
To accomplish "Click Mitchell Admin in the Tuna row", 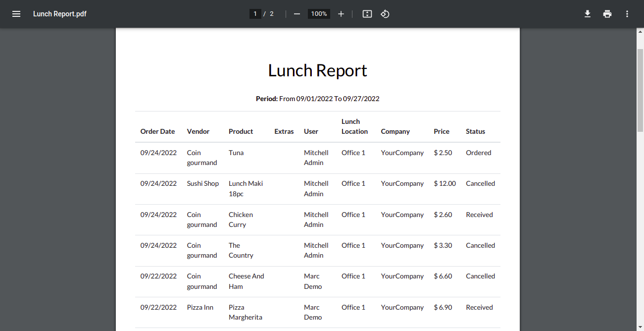I will (316, 158).
